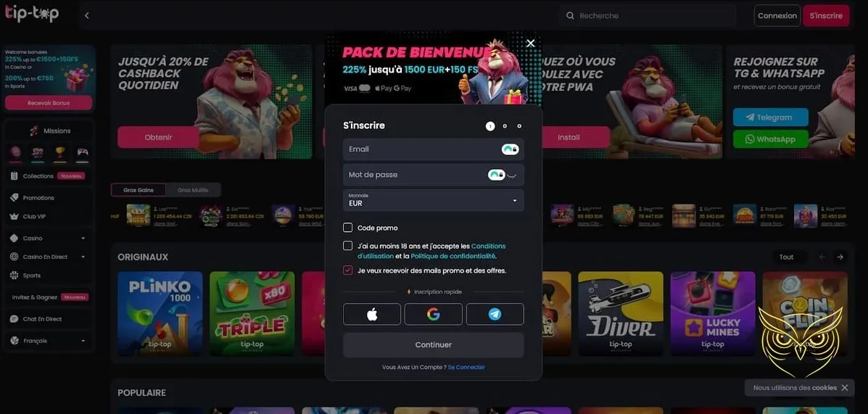Click the Connexion button
This screenshot has width=868, height=414.
(x=777, y=15)
